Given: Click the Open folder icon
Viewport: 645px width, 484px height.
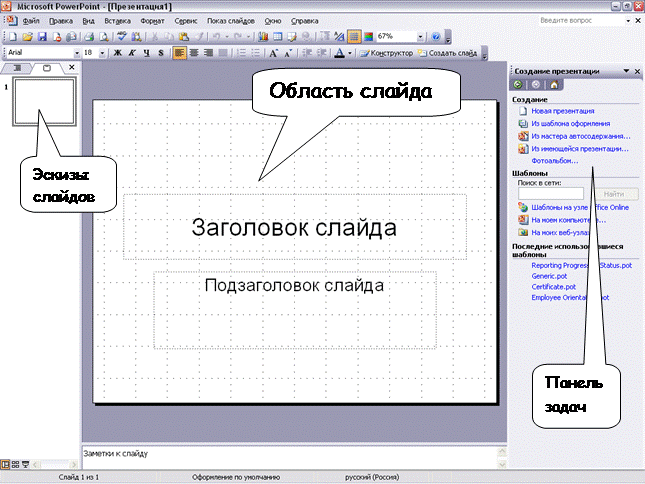Looking at the screenshot, I should [27, 37].
